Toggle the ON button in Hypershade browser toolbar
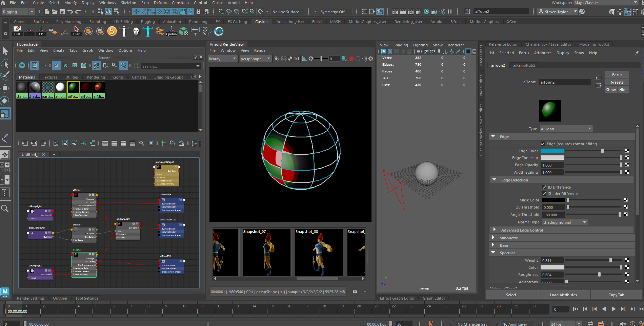This screenshot has width=644, height=326. tap(22, 65)
